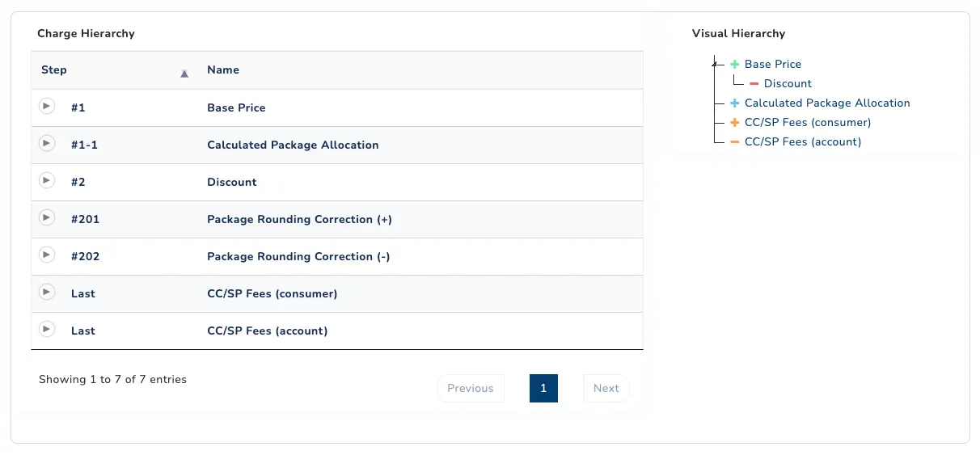Screen dimensions: 980x455
Task: Click the green plus beside Base Price
Action: tap(735, 64)
